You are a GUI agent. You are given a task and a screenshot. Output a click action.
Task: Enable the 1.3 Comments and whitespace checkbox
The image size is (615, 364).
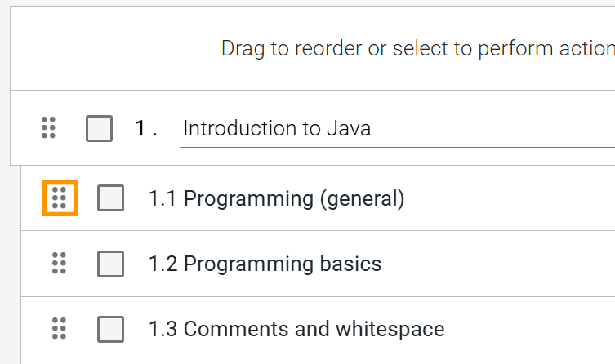tap(110, 329)
